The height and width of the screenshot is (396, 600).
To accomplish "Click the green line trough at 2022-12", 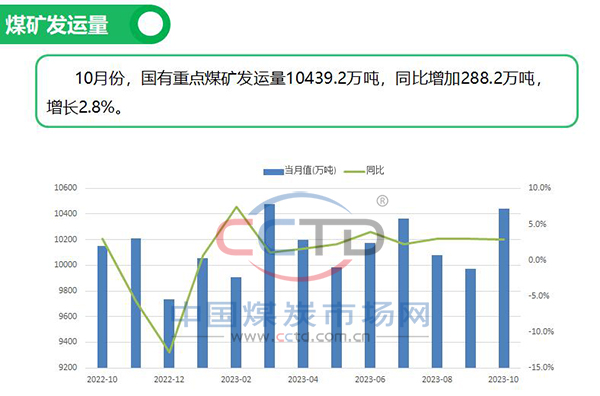I will coord(169,352).
